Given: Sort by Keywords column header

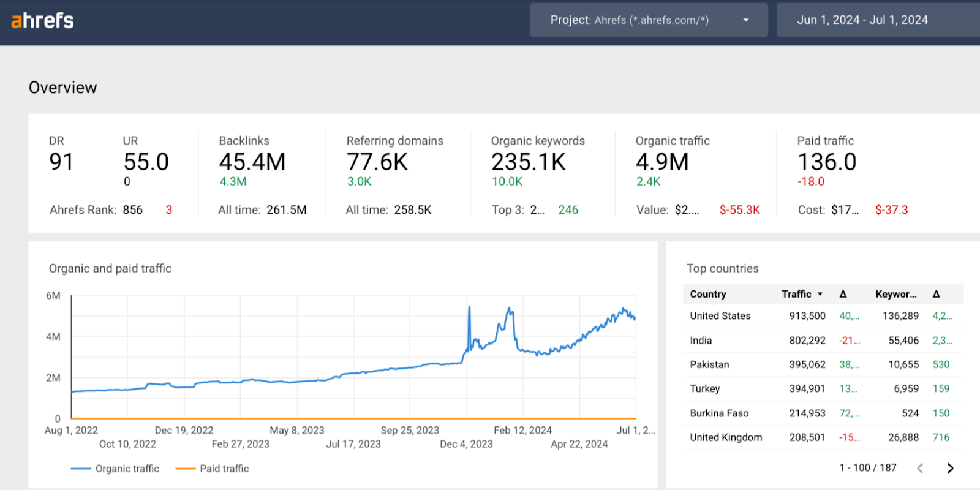Looking at the screenshot, I should (896, 294).
